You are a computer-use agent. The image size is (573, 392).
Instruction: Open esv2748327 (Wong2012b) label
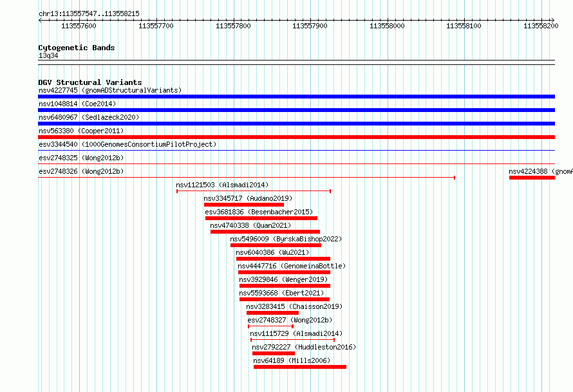pyautogui.click(x=290, y=320)
